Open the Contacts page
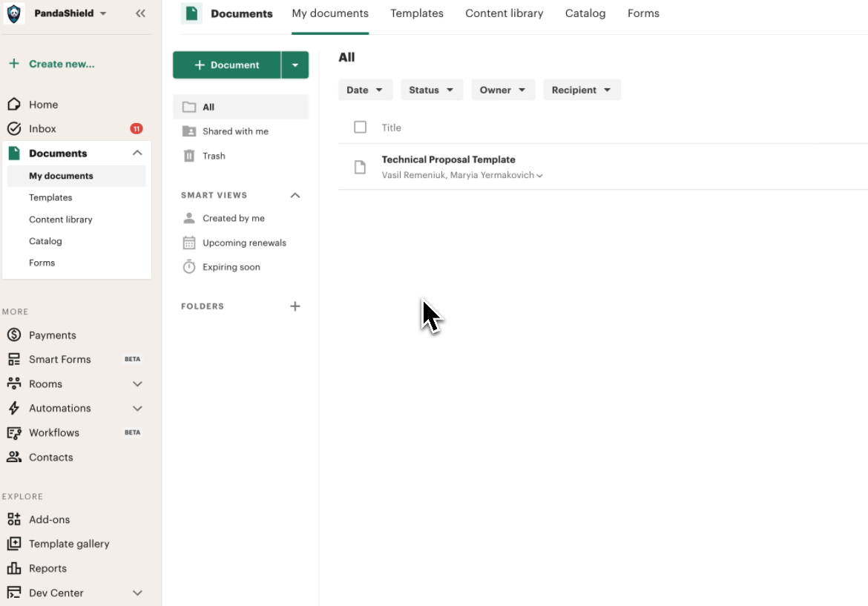868x606 pixels. point(49,457)
